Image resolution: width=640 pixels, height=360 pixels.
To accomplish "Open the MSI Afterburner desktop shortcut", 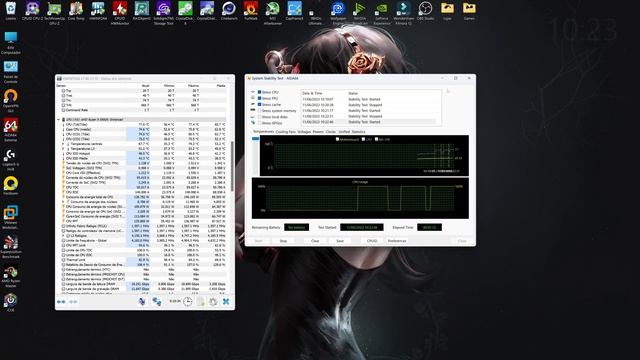I will [273, 12].
